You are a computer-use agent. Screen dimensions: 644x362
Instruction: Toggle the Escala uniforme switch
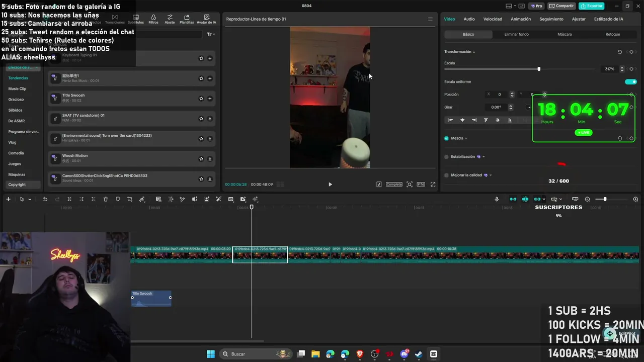click(x=630, y=81)
